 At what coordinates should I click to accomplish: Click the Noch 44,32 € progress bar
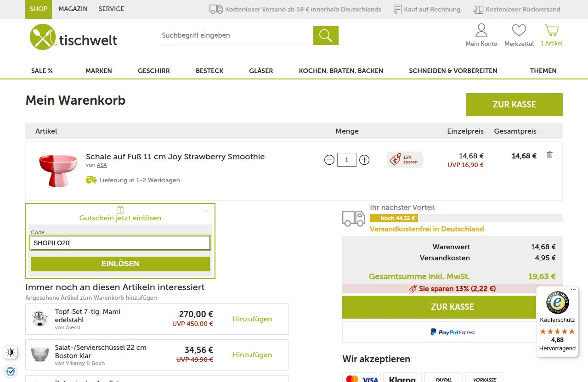pos(466,218)
